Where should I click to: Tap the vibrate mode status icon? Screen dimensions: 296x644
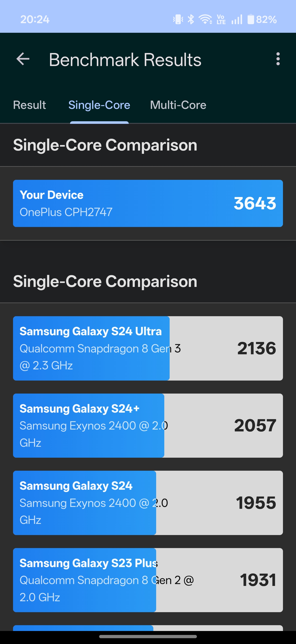click(x=178, y=19)
